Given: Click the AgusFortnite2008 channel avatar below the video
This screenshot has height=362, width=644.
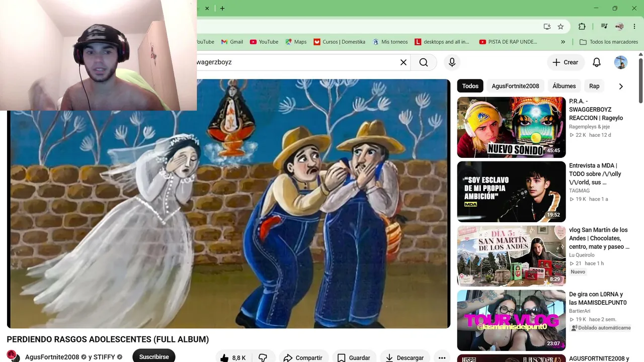Looking at the screenshot, I should [x=13, y=356].
